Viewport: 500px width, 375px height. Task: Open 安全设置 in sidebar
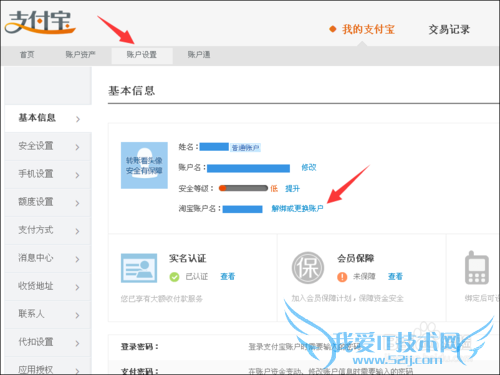48,146
